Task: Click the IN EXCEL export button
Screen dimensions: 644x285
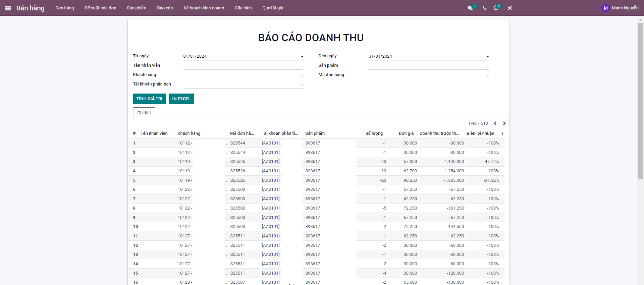Action: 181,99
